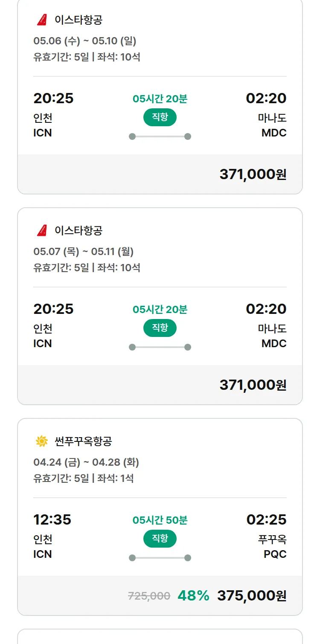Image resolution: width=320 pixels, height=644 pixels.
Task: Click the 48% discount label
Action: click(x=193, y=595)
